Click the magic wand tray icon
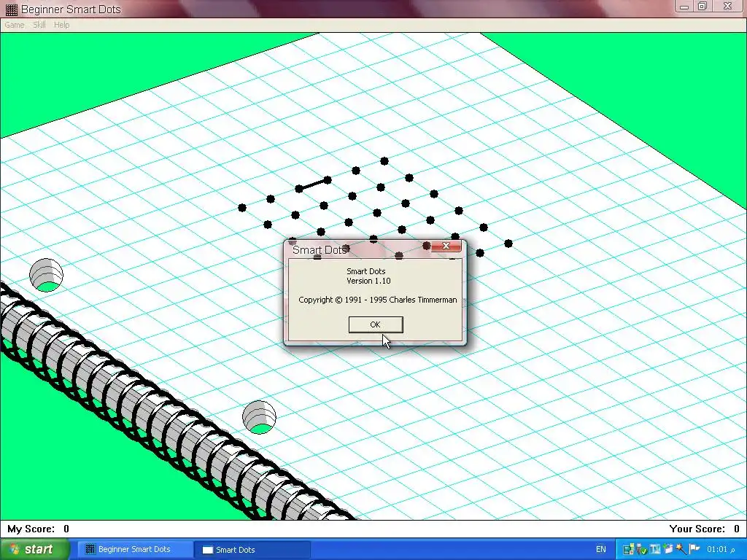 click(681, 550)
